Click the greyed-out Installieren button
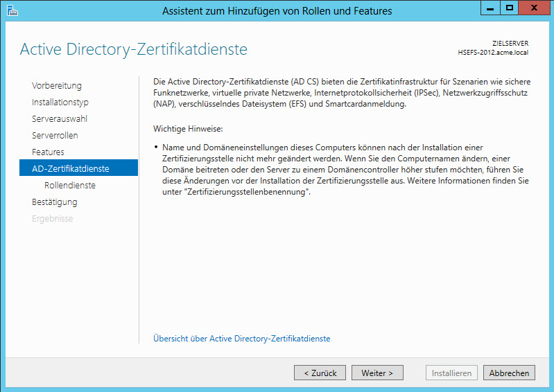Viewport: 554px width, 392px height. pos(451,373)
